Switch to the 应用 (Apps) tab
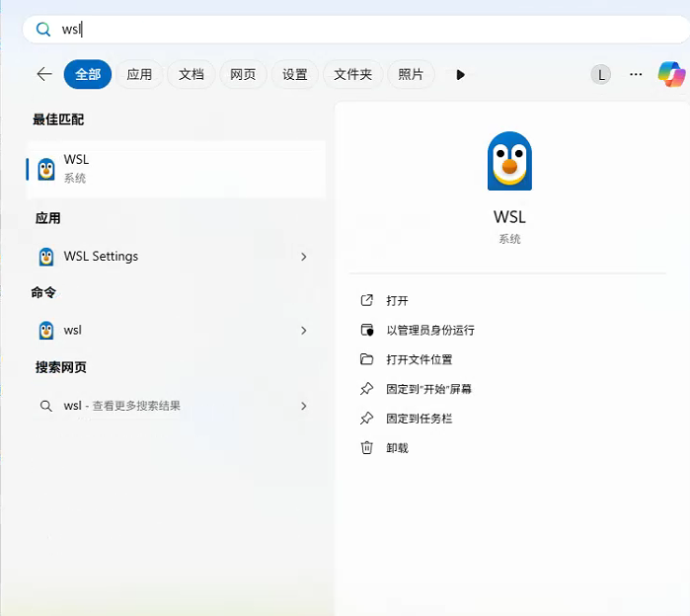The image size is (690, 616). [x=139, y=74]
